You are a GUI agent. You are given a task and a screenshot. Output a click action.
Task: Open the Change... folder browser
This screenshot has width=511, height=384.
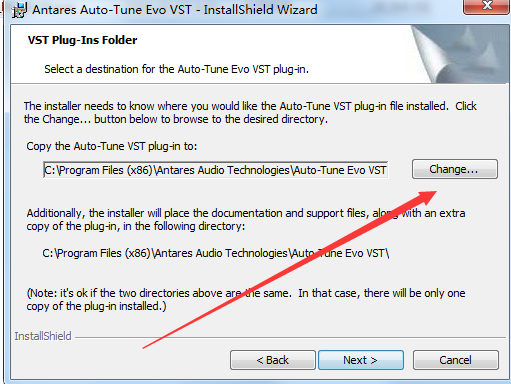(x=455, y=169)
